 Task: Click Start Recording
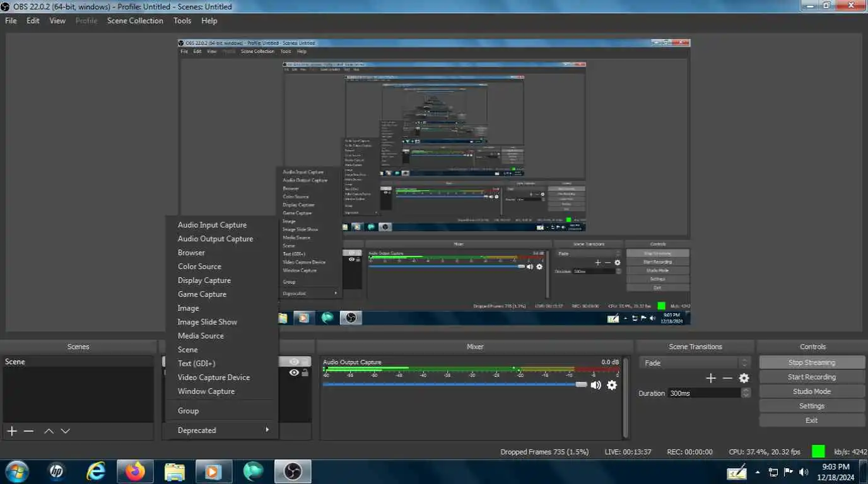tap(812, 377)
